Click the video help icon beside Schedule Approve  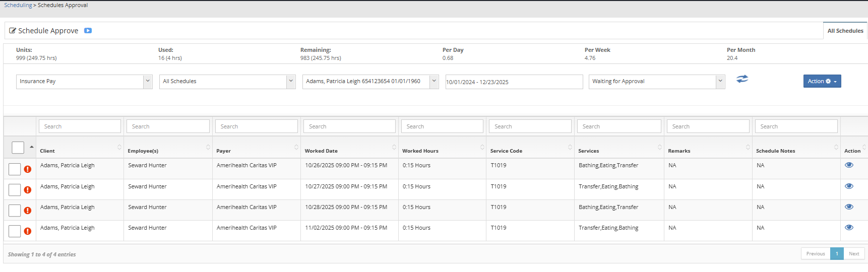(88, 31)
